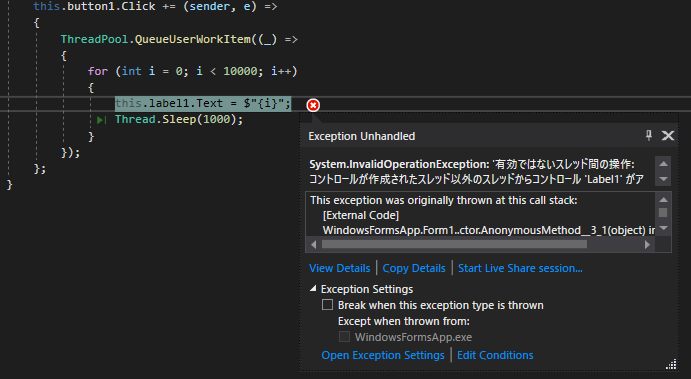Click the call stack horizontal scrollbar thumb
This screenshot has width=691, height=379.
point(454,244)
